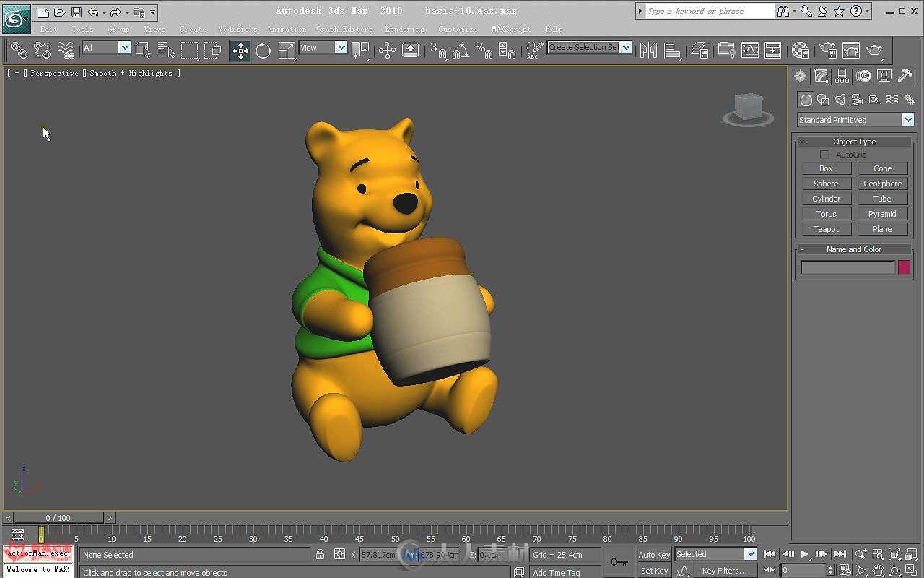Open the object color swatch

coord(904,267)
